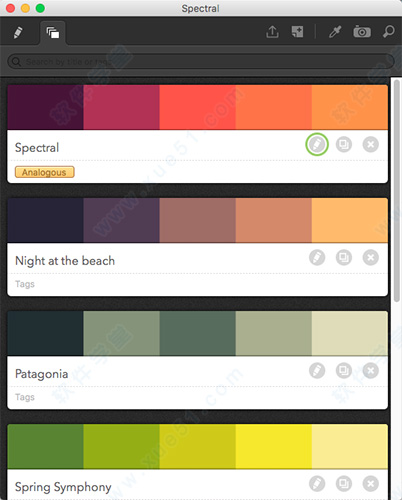Click the vertical scrollbar on the right
402x500 pixels.
[396, 191]
